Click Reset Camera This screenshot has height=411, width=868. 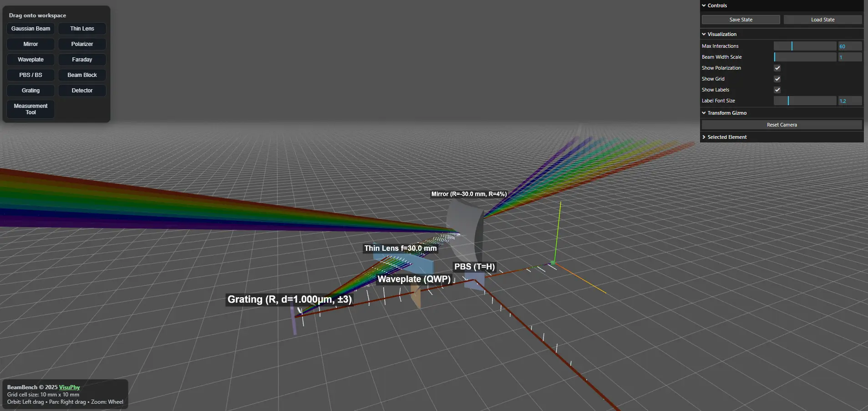click(781, 124)
